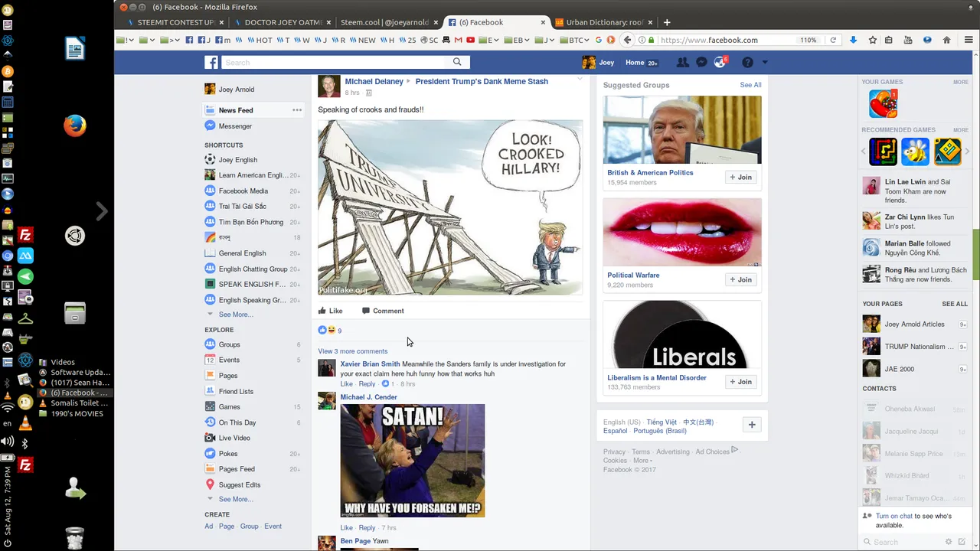Join the Political Warfare group
980x551 pixels.
[741, 279]
